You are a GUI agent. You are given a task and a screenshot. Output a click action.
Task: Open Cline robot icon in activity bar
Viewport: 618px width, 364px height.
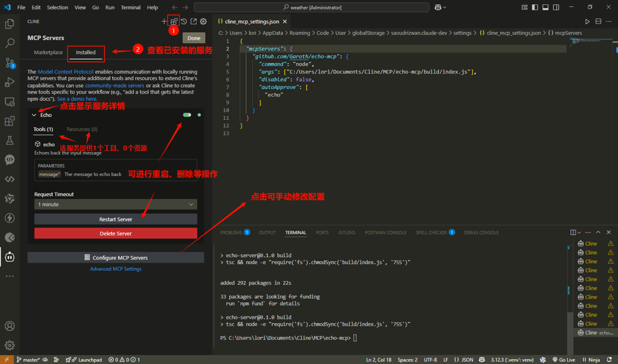click(x=10, y=257)
